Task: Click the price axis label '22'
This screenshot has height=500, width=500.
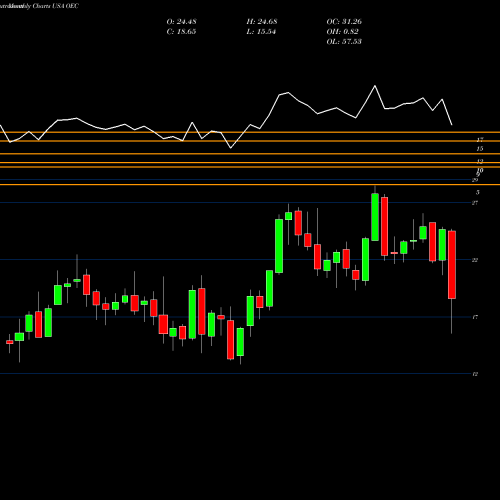Action: pyautogui.click(x=475, y=260)
